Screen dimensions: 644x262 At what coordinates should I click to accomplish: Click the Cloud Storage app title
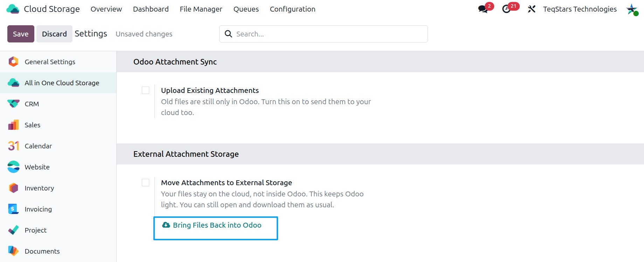point(52,9)
